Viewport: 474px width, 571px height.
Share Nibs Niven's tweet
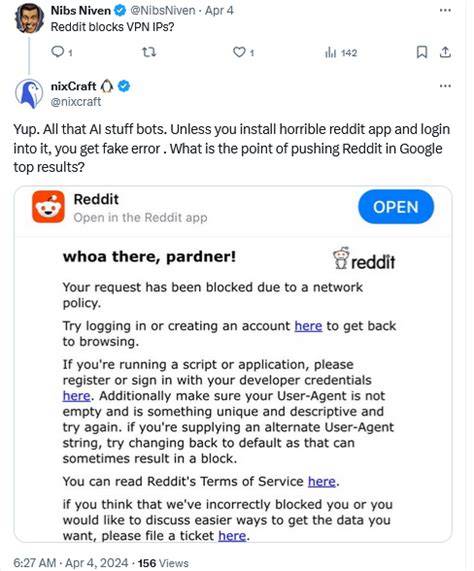[445, 52]
